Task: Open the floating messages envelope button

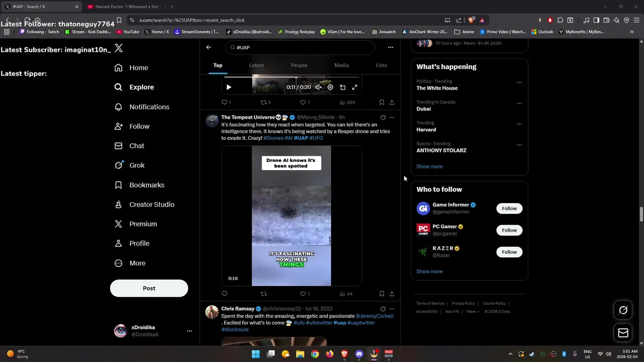Action: pyautogui.click(x=623, y=333)
